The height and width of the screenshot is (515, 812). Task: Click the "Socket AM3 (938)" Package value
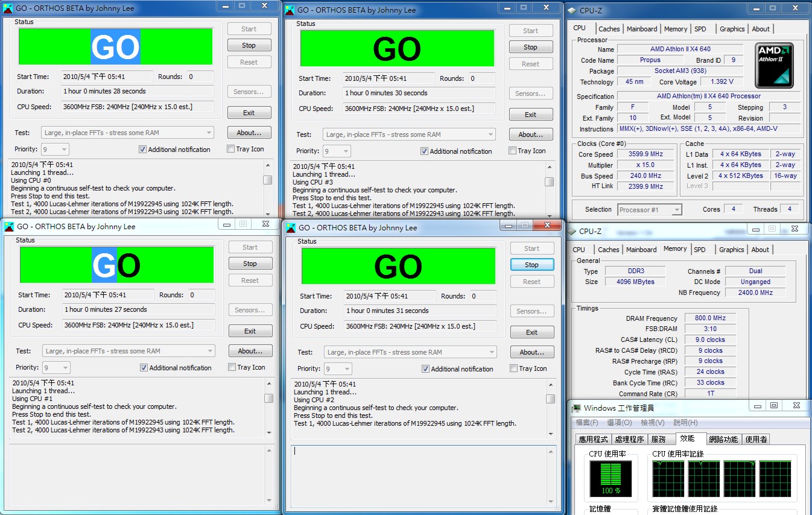click(x=682, y=71)
